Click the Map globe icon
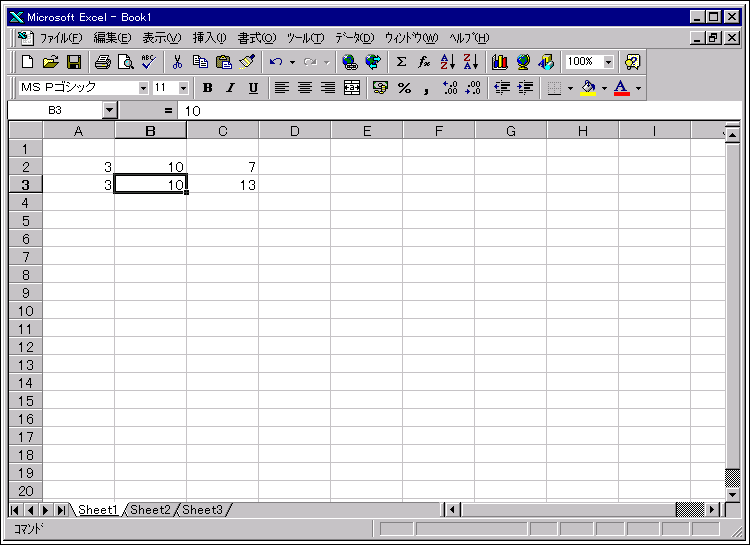This screenshot has width=750, height=545. coord(523,62)
